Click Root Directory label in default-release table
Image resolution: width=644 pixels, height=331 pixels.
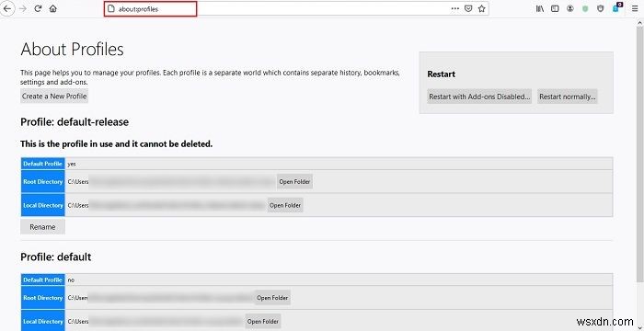[x=42, y=181]
